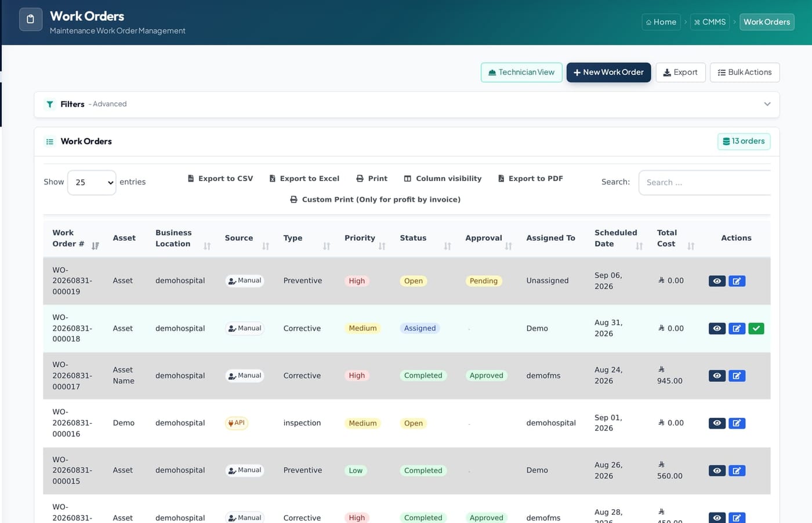View details of work order 000015
The width and height of the screenshot is (812, 523).
tap(717, 471)
